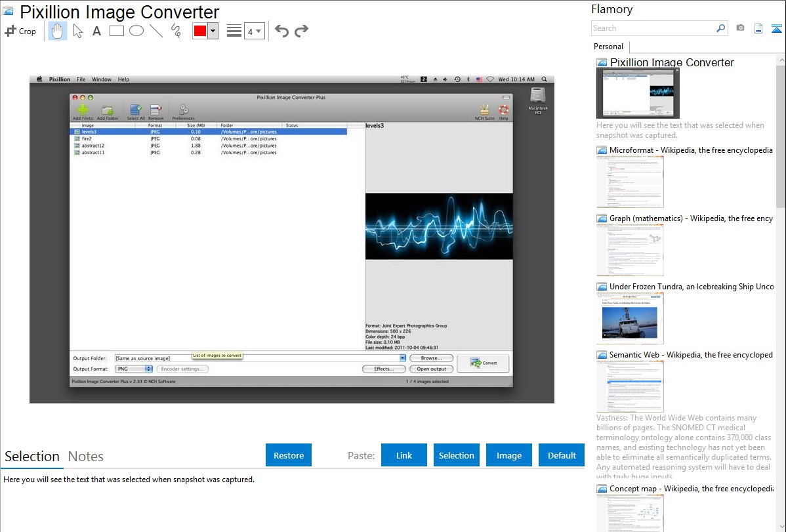
Task: Click the document page icon
Action: tap(758, 28)
